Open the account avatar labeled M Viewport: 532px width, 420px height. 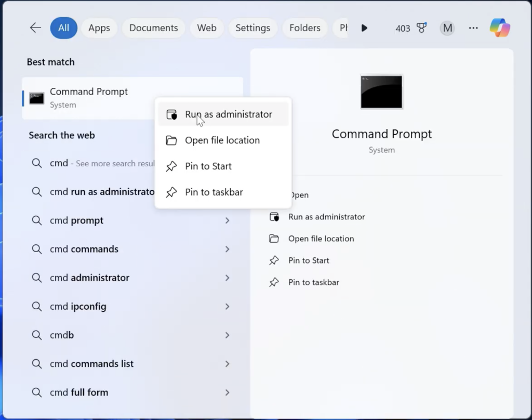447,28
